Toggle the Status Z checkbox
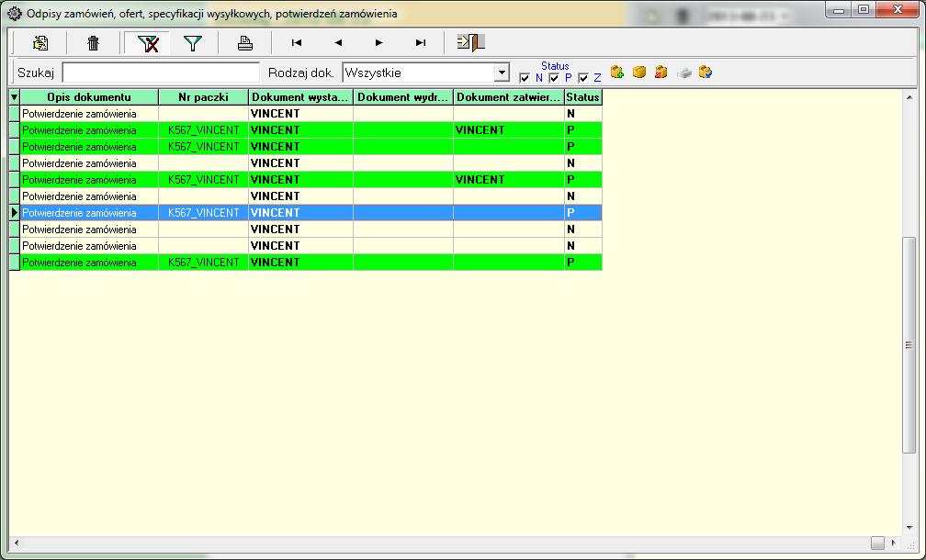Viewport: 926px width, 560px height. (583, 78)
